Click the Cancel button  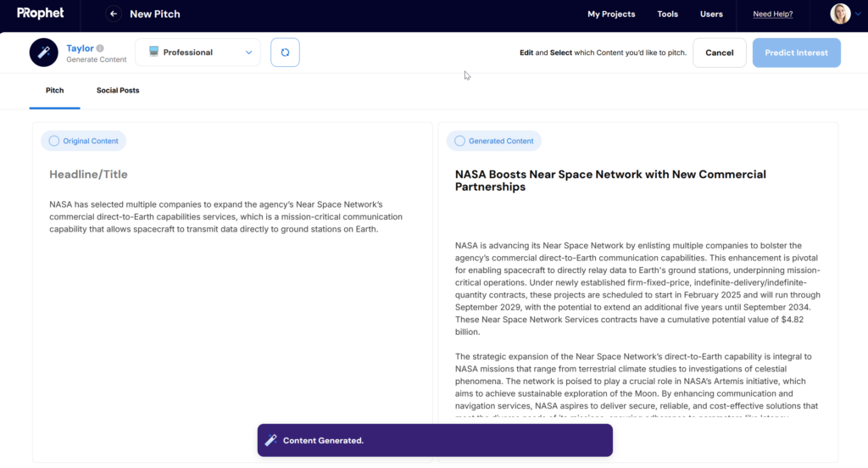[719, 53]
